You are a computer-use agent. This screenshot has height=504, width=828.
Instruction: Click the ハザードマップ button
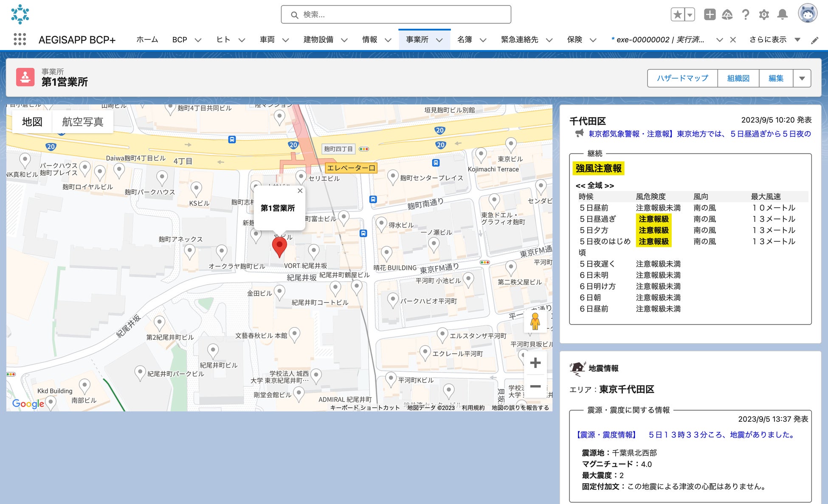coord(682,78)
